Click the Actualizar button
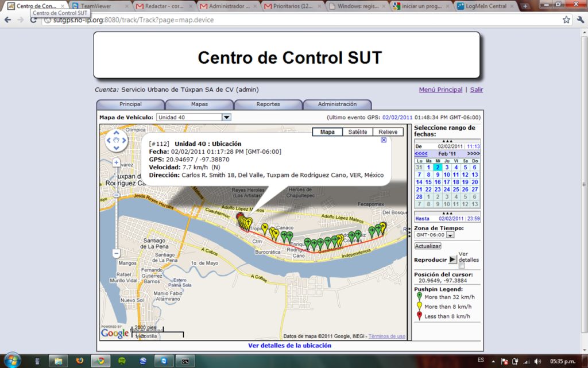This screenshot has width=588, height=368. pyautogui.click(x=428, y=246)
